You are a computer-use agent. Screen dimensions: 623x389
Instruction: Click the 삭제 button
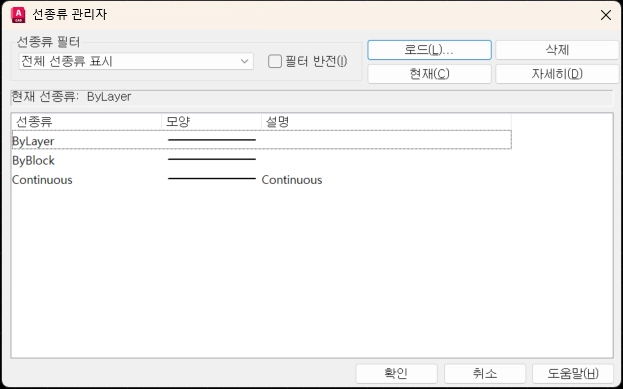pyautogui.click(x=557, y=50)
